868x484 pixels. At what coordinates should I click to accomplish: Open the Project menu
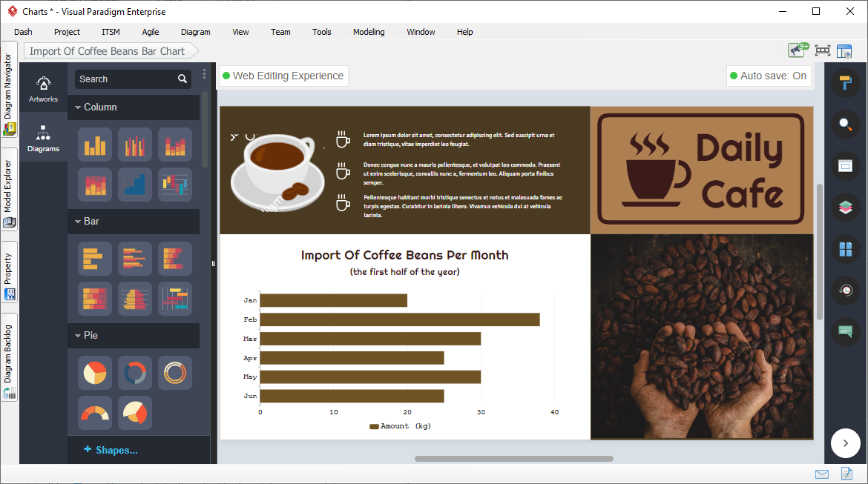(x=67, y=32)
